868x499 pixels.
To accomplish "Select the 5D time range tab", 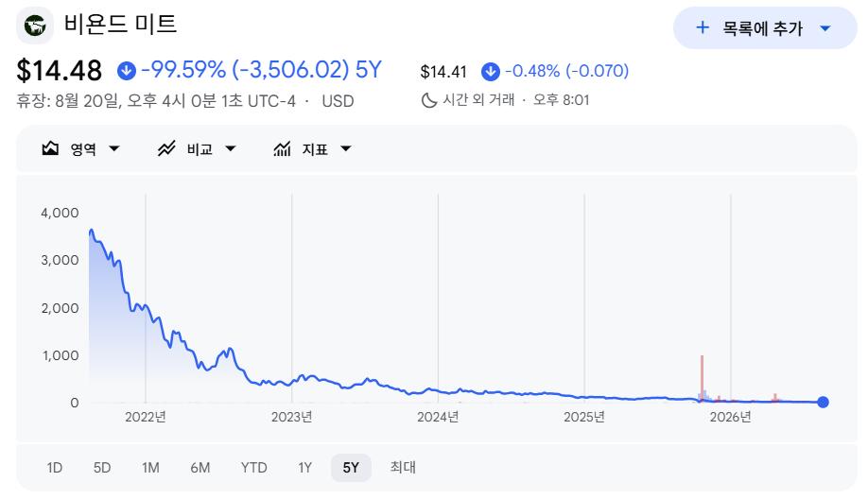I will click(102, 468).
